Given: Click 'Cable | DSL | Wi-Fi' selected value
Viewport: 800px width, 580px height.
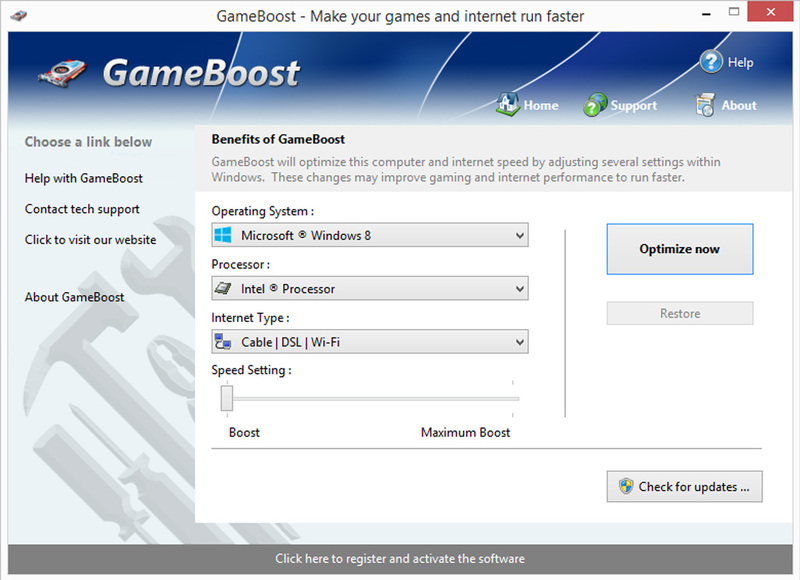Looking at the screenshot, I should click(290, 342).
